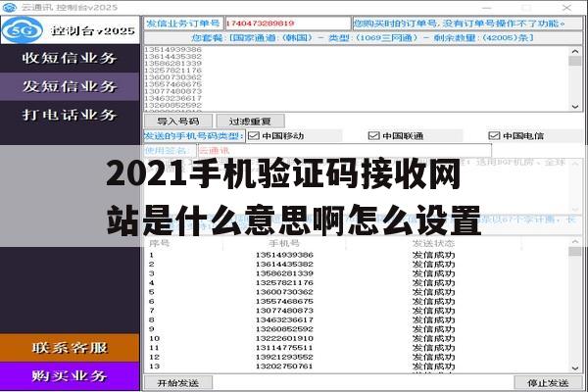Screen dimensions: 588x392
Task: Click the 发信业务订单号 label
Action: pos(183,24)
